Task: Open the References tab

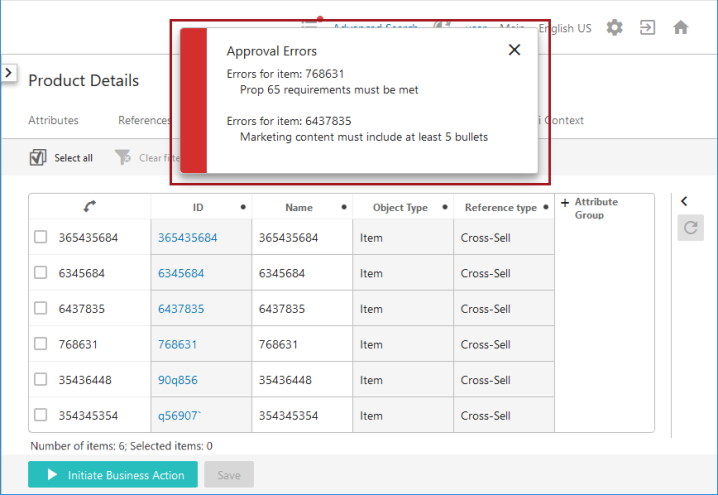Action: (x=144, y=120)
